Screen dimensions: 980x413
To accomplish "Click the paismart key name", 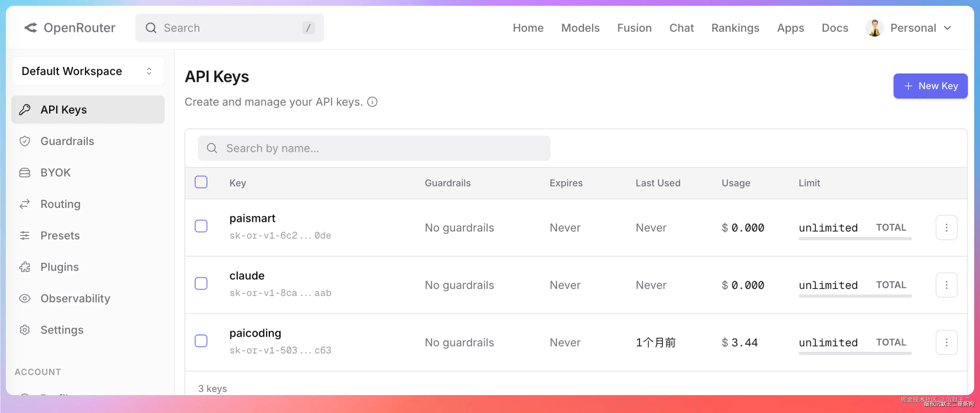I will tap(252, 218).
